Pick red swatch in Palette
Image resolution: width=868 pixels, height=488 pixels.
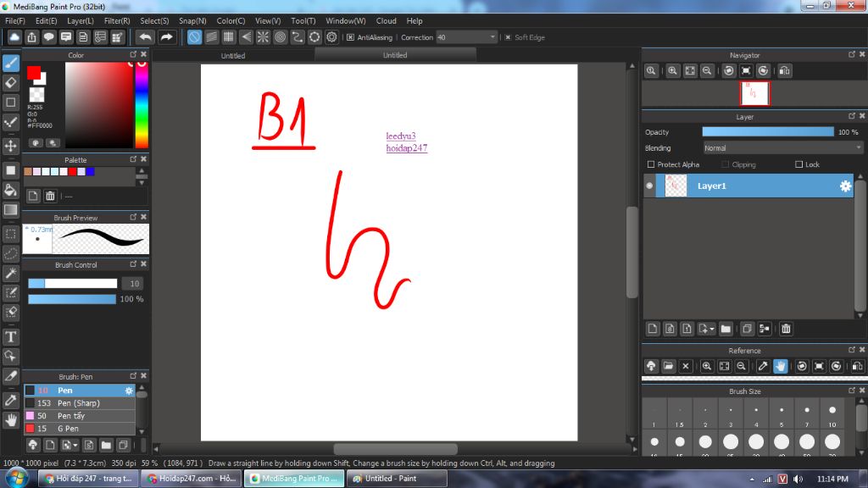[x=73, y=171]
